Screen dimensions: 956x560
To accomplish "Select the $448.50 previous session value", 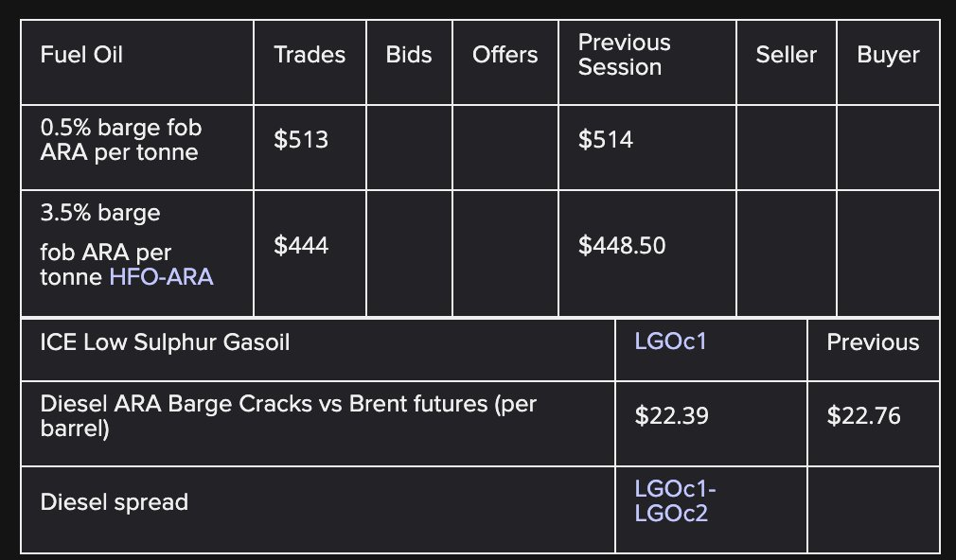I will 622,245.
